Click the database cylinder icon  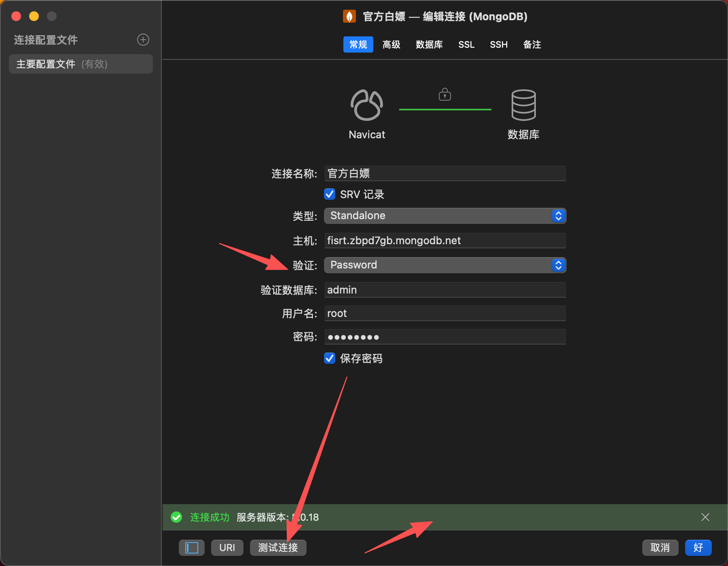click(x=524, y=105)
